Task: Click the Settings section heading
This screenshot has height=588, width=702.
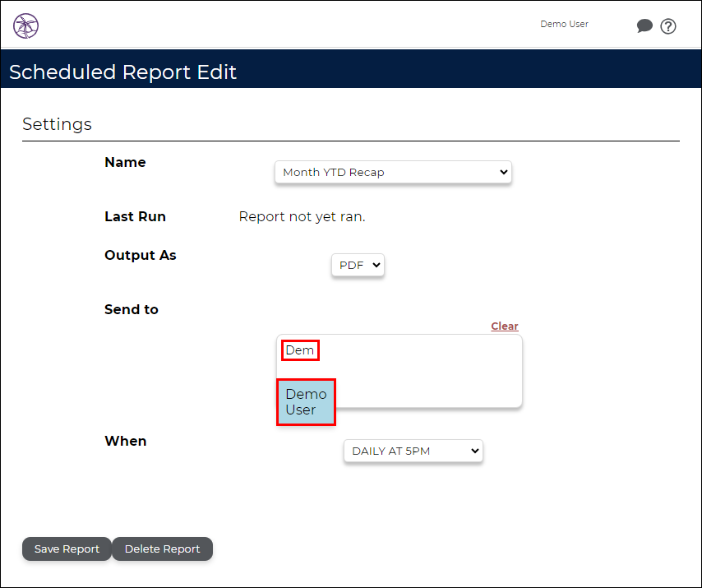Action: pyautogui.click(x=57, y=124)
